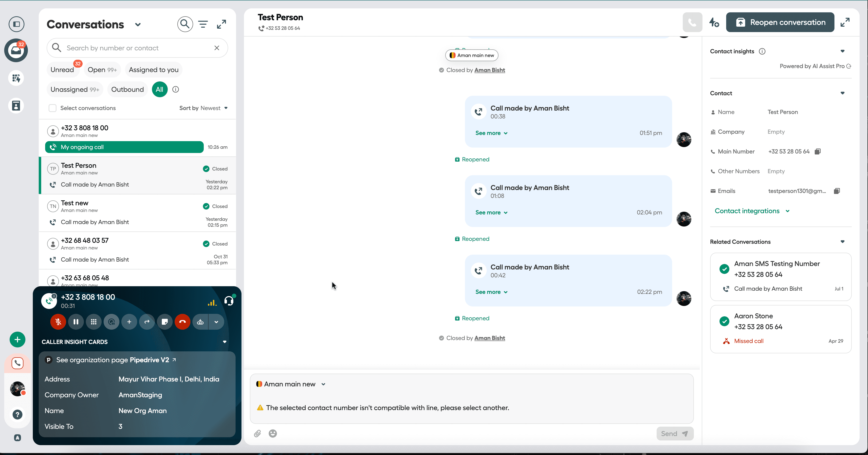The image size is (868, 455).
Task: Open the Pipedrive V2 organization page link
Action: [149, 360]
